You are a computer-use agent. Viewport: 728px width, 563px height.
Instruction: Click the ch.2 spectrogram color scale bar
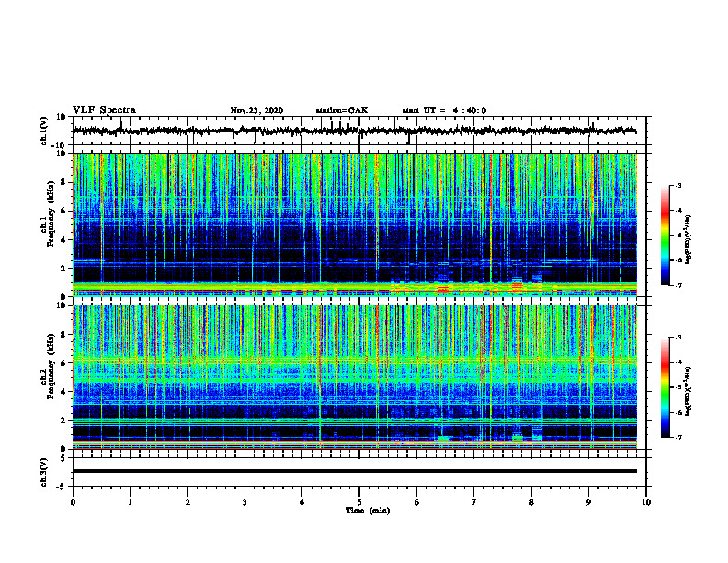[665, 387]
